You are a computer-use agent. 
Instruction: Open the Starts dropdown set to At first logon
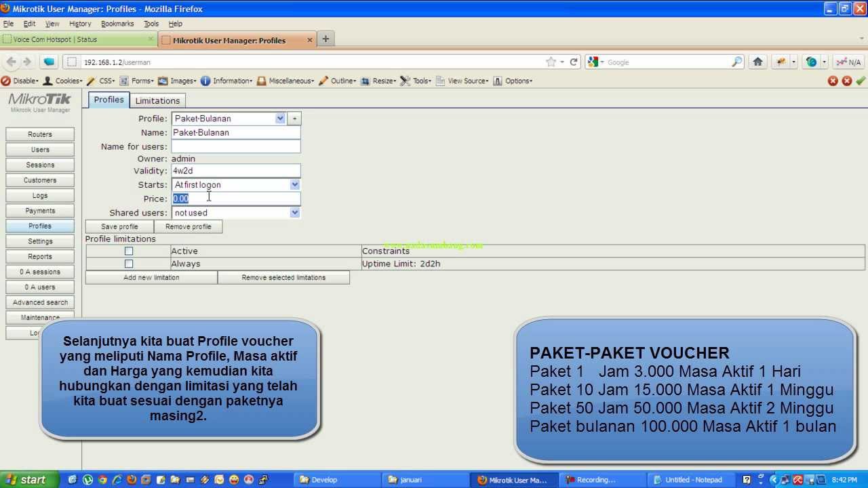(236, 184)
